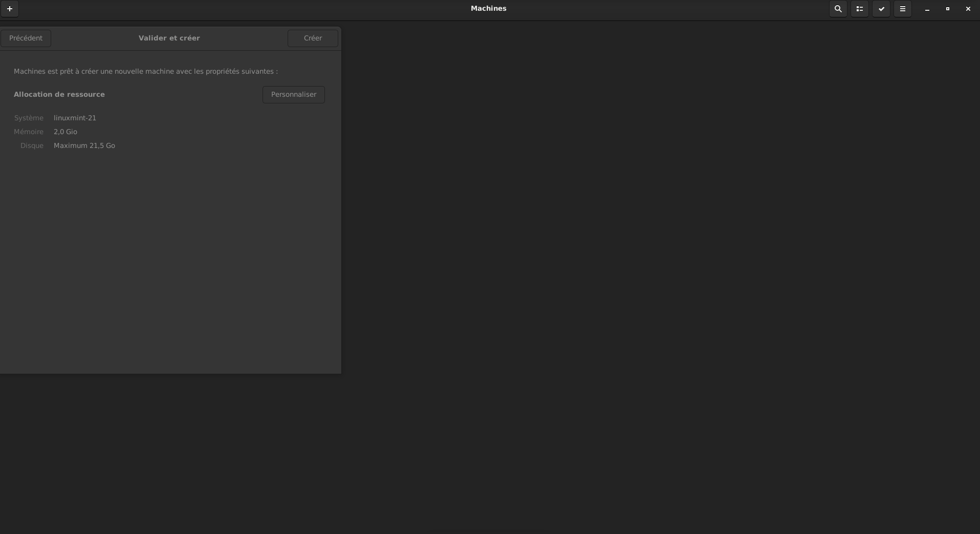Click the Allocation de ressource heading
The image size is (980, 534).
pos(59,94)
